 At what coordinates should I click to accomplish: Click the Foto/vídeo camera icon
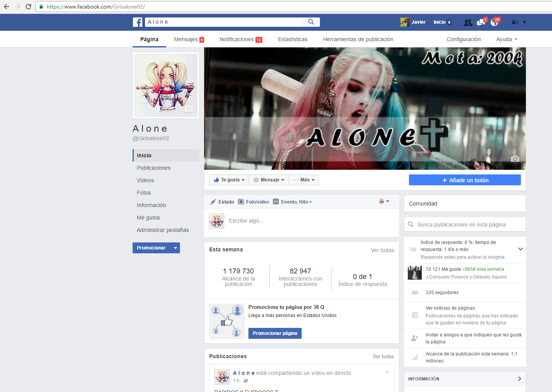click(241, 202)
